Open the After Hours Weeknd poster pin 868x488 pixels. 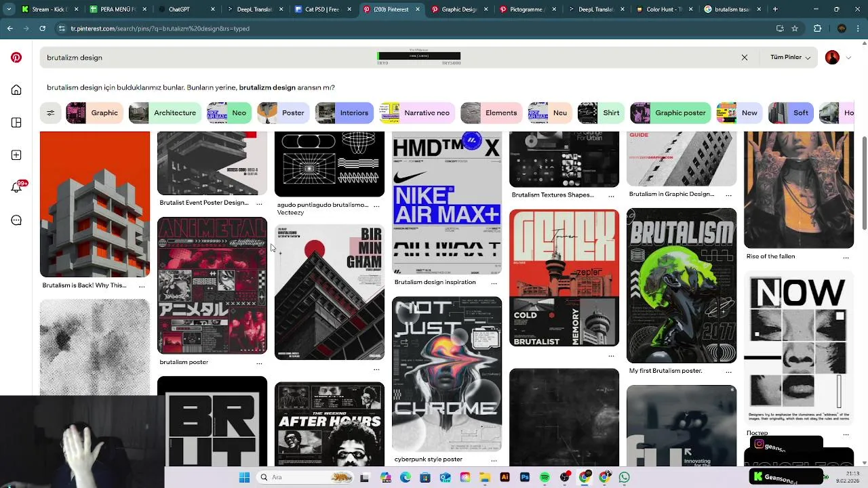click(330, 424)
